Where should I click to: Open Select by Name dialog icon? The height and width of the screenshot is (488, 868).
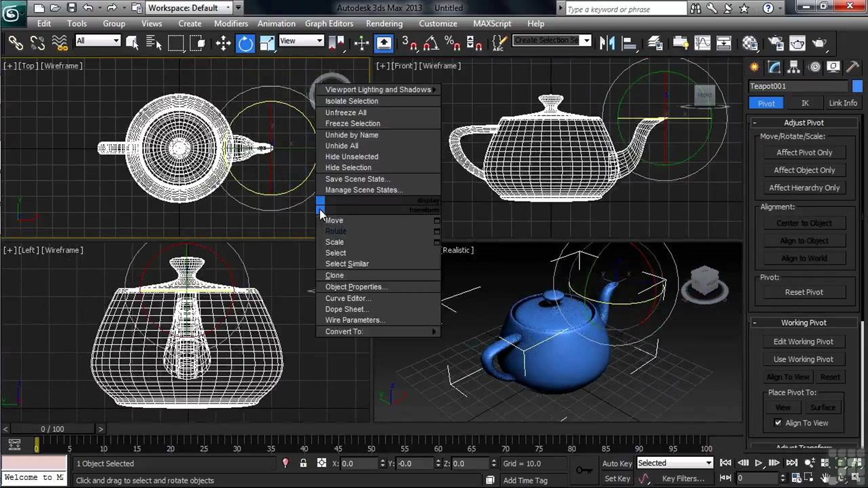click(x=154, y=43)
